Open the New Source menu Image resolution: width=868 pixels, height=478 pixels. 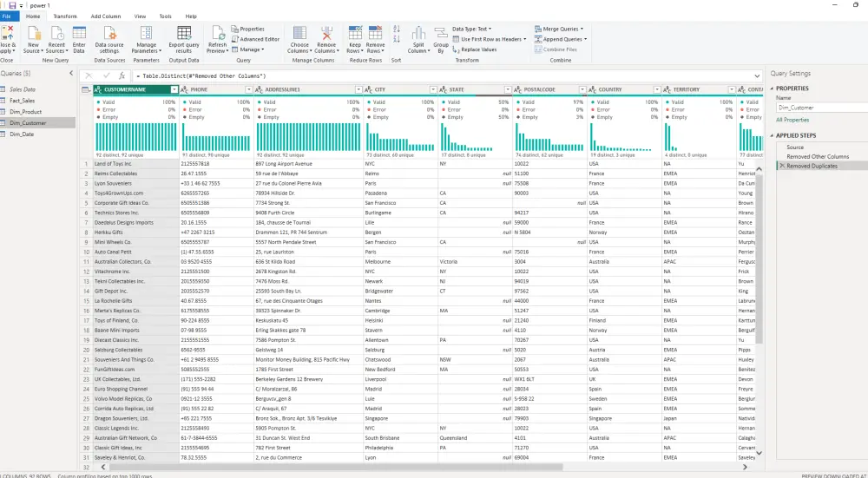click(33, 40)
